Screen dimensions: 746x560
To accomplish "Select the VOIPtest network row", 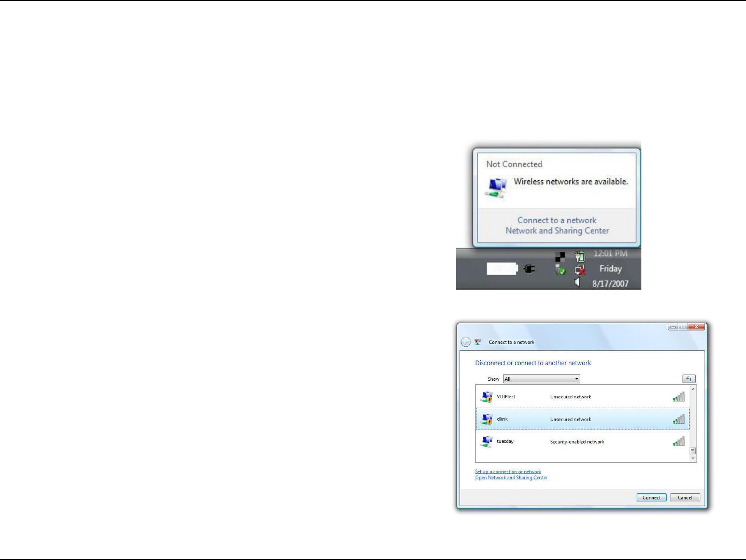I will (582, 397).
